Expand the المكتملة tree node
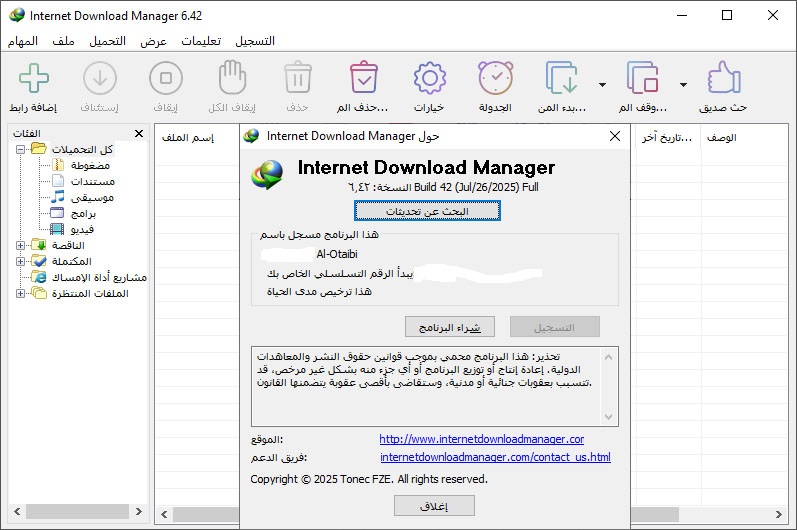Viewport: 797px width, 530px height. point(20,261)
